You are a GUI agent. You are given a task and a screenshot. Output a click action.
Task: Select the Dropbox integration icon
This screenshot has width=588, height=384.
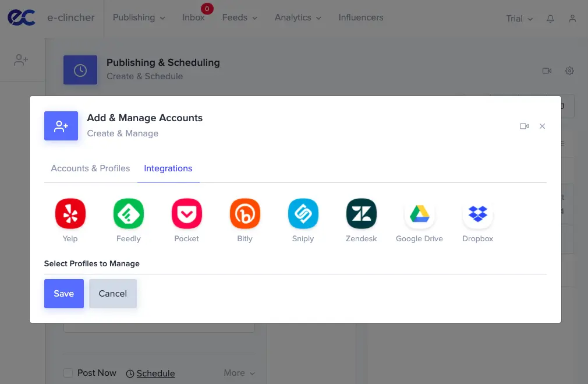click(x=477, y=214)
